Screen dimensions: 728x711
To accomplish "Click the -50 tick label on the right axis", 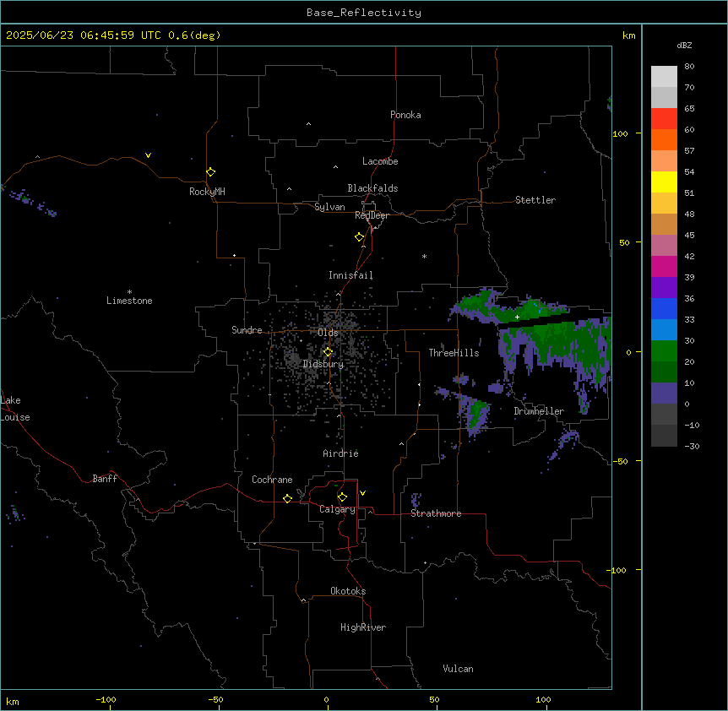I will tap(620, 461).
